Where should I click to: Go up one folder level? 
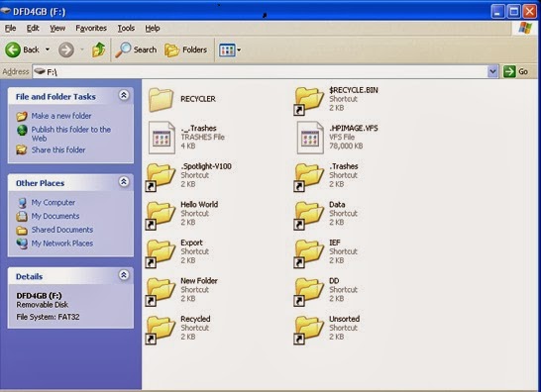click(99, 49)
